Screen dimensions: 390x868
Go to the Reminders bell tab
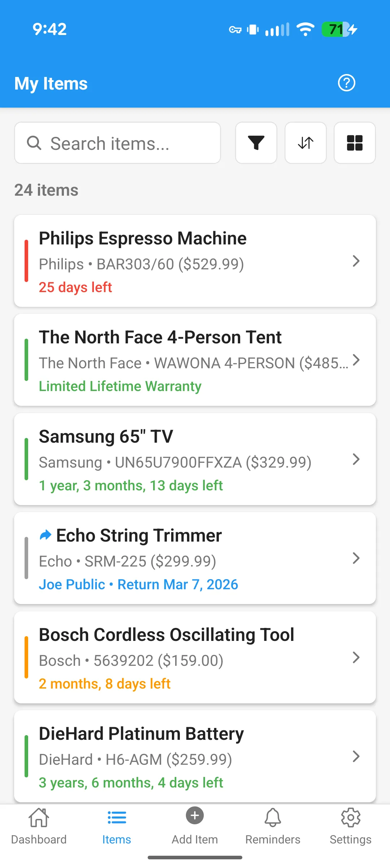click(273, 826)
